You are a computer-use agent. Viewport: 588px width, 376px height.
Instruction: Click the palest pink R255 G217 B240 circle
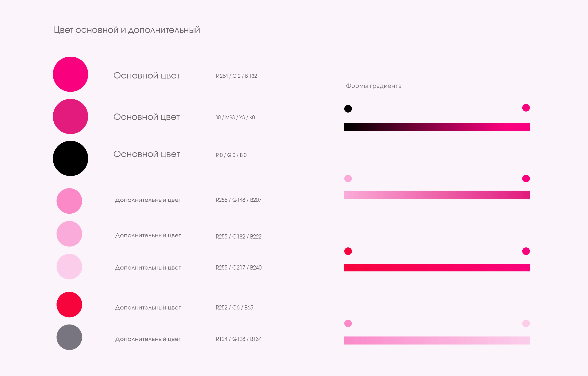click(x=69, y=267)
